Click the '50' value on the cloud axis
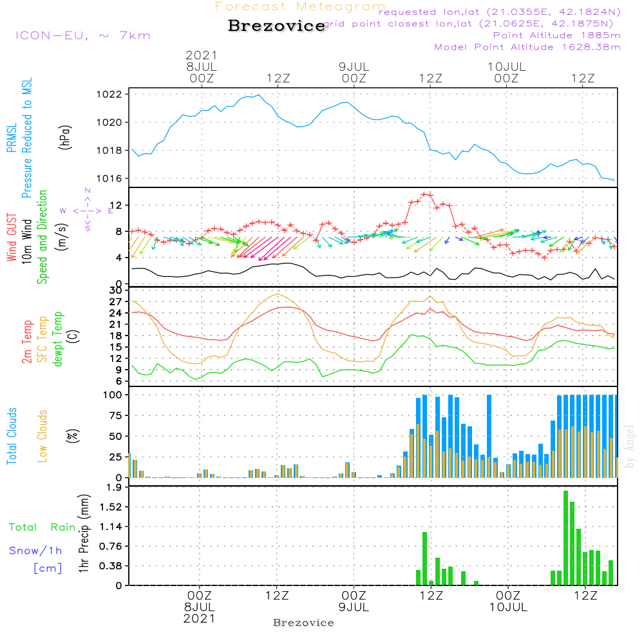The width and height of the screenshot is (644, 644). pyautogui.click(x=116, y=436)
